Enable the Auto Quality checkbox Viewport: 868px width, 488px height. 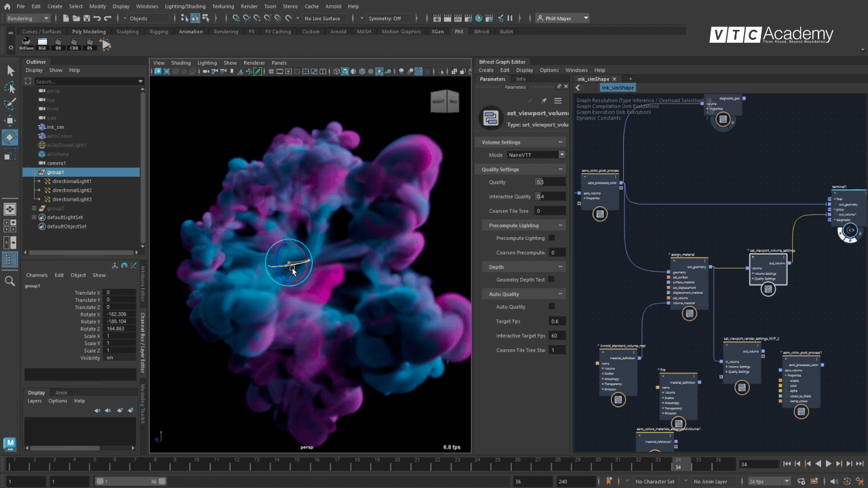click(x=551, y=306)
